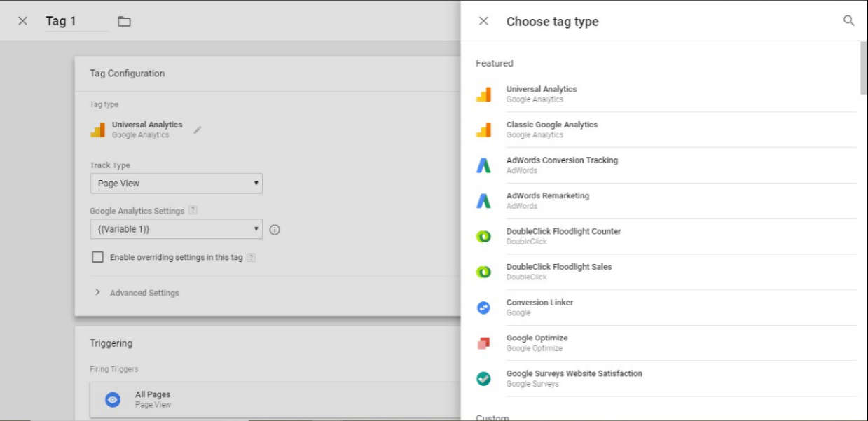Click the info icon next to Variable 1
The image size is (868, 421).
(275, 229)
